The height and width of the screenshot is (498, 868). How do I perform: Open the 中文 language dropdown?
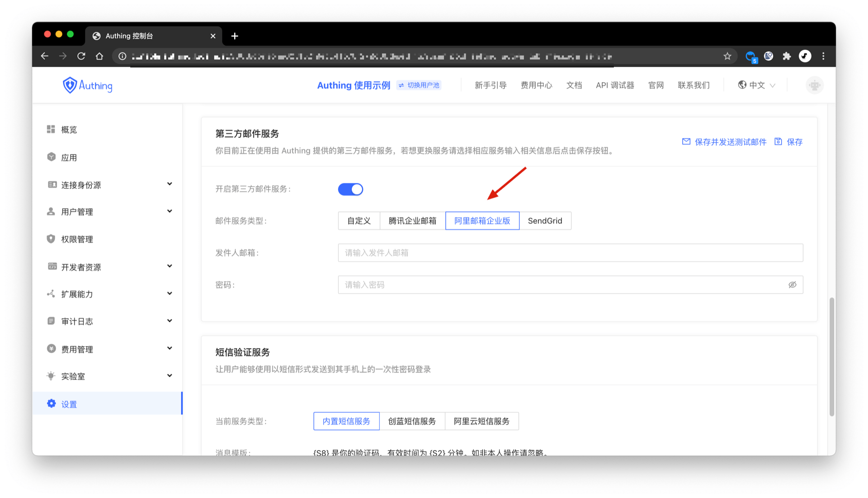756,85
